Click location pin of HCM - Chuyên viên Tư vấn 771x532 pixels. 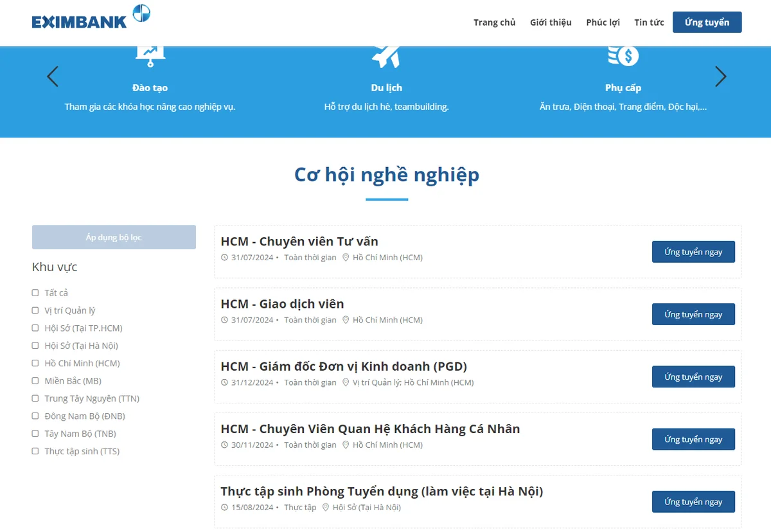coord(346,258)
